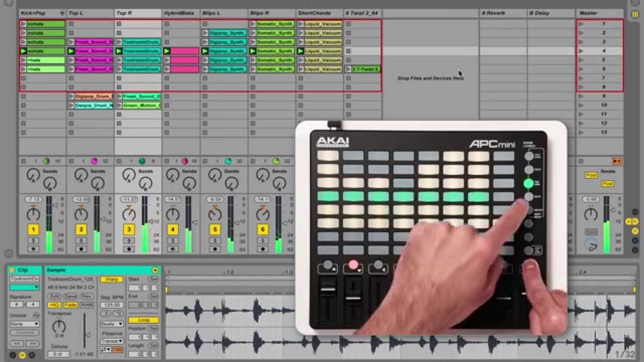
Task: Launch ShortChords Liquid_Vacuum clip in scene 6
Action: [x=301, y=69]
